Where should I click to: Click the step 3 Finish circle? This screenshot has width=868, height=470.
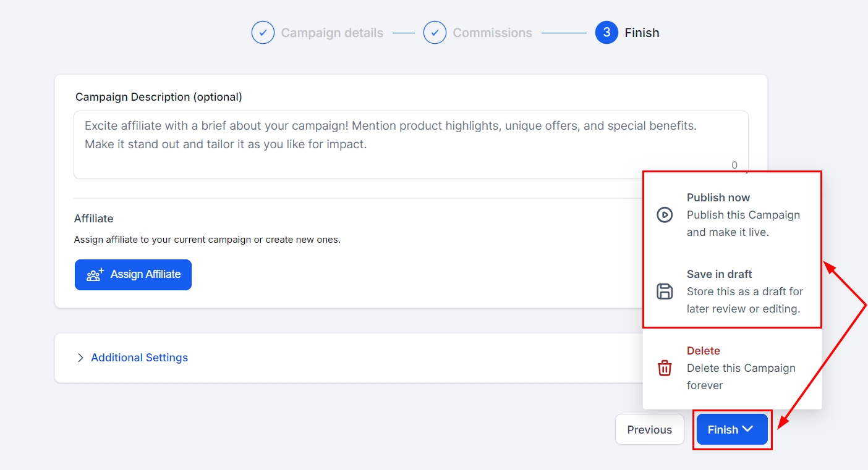point(606,33)
